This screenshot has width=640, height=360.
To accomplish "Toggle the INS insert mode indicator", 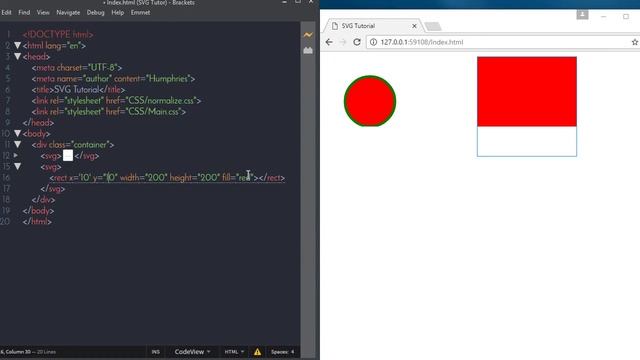I will click(156, 351).
